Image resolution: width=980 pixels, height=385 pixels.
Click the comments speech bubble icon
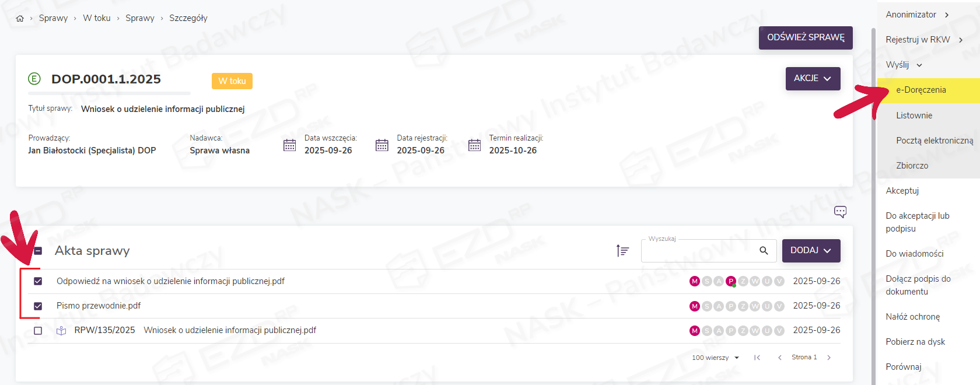[840, 212]
